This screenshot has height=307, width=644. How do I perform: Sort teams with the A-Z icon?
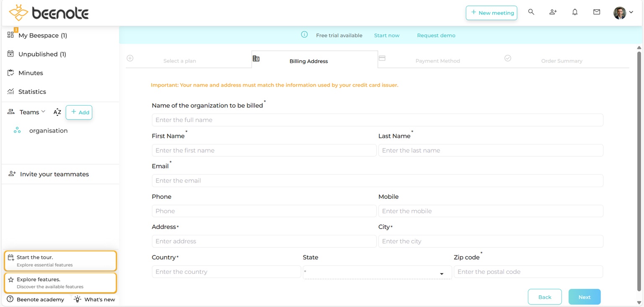point(57,112)
